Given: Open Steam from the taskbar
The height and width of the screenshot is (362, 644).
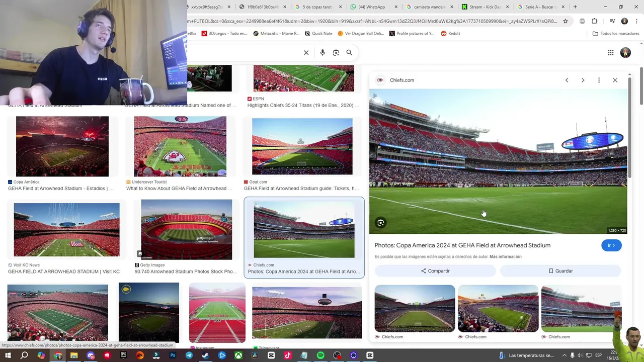Looking at the screenshot, I should coord(205,355).
